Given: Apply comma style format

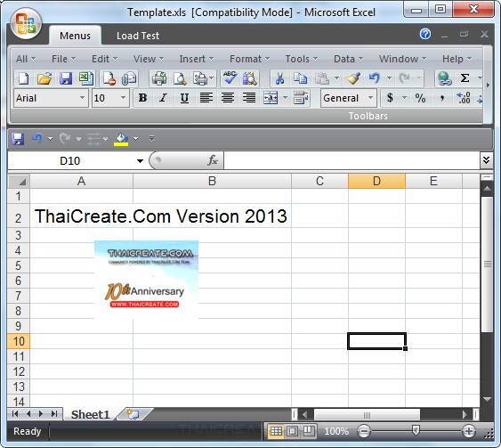Looking at the screenshot, I should 442,98.
